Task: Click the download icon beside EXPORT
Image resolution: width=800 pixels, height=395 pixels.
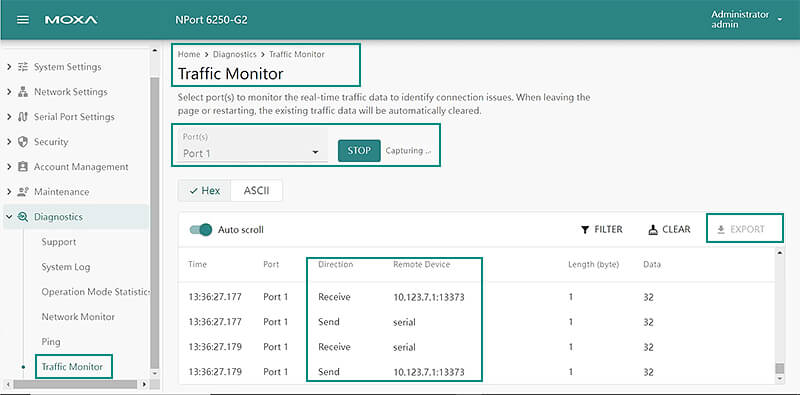Action: [x=721, y=230]
